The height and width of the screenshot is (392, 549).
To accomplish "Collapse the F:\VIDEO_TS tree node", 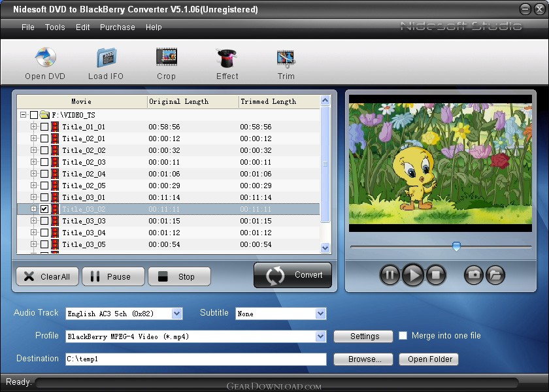I will point(23,115).
